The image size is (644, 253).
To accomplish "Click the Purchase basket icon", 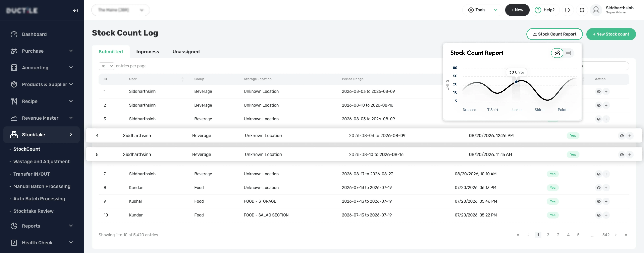I will coord(14,51).
